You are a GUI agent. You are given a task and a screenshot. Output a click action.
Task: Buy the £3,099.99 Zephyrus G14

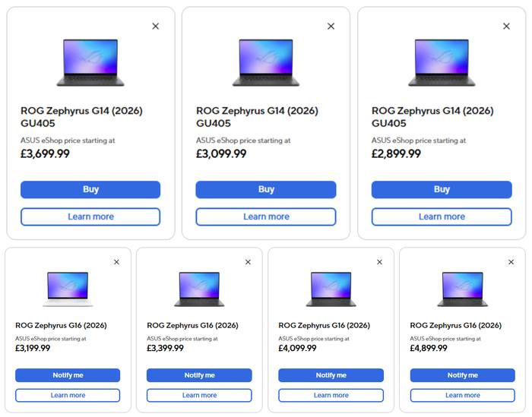[266, 189]
